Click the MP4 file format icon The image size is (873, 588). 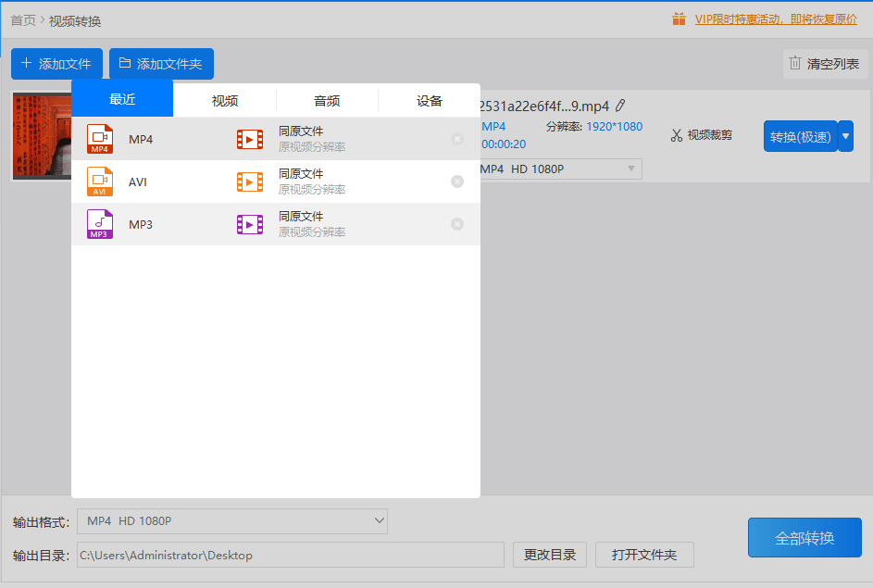(x=100, y=139)
